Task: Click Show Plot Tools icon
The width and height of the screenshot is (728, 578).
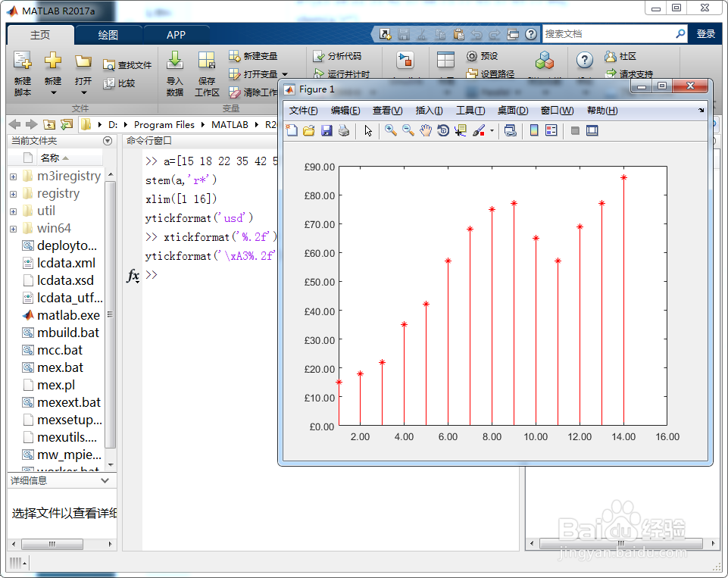Action: point(592,131)
